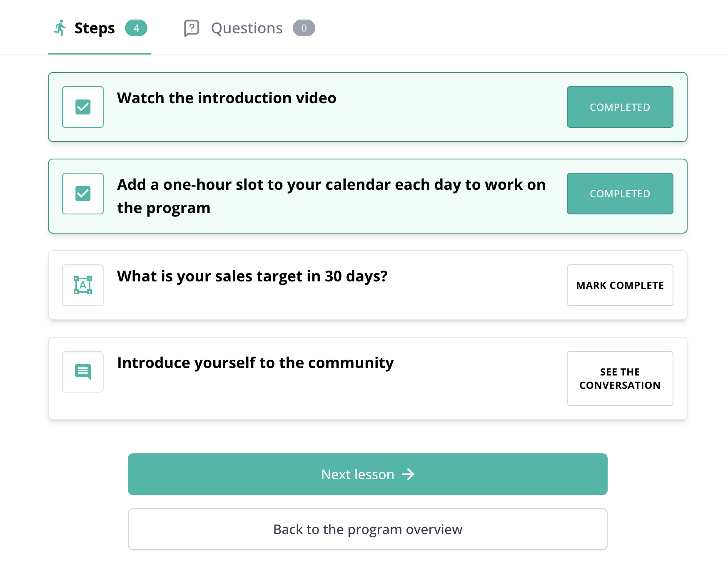Uncheck the calendar one-hour slot checkbox
This screenshot has width=728, height=562.
point(83,194)
